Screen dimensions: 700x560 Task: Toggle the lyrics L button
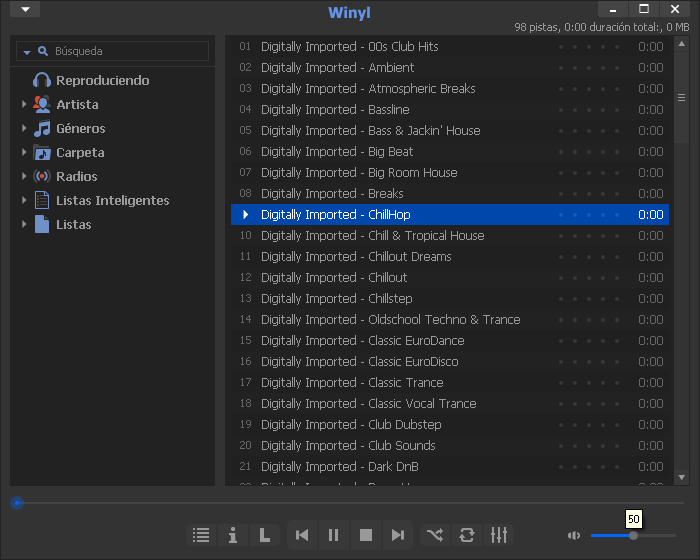click(x=264, y=535)
